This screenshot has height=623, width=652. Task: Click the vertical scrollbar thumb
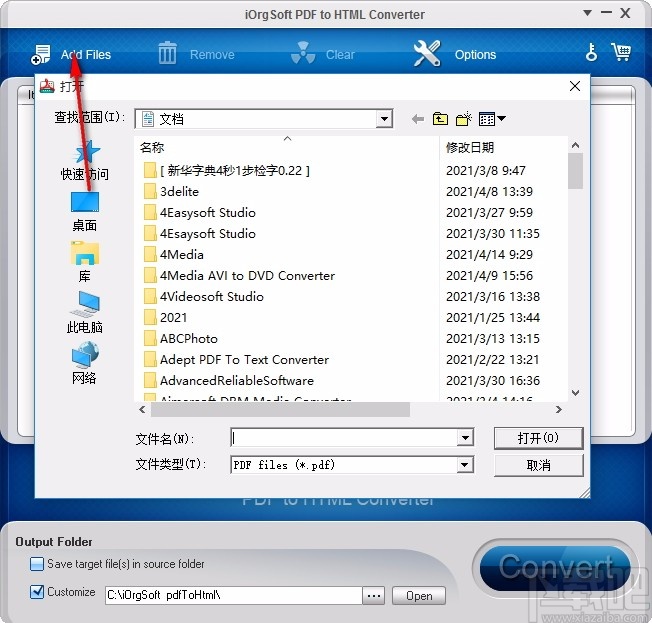point(575,171)
